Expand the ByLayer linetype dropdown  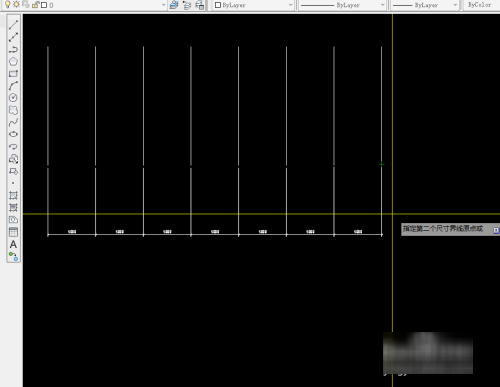pyautogui.click(x=342, y=5)
